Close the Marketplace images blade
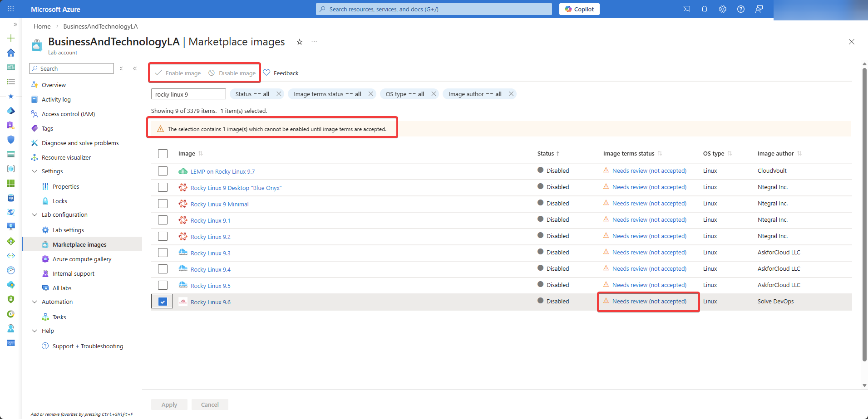 pyautogui.click(x=852, y=42)
